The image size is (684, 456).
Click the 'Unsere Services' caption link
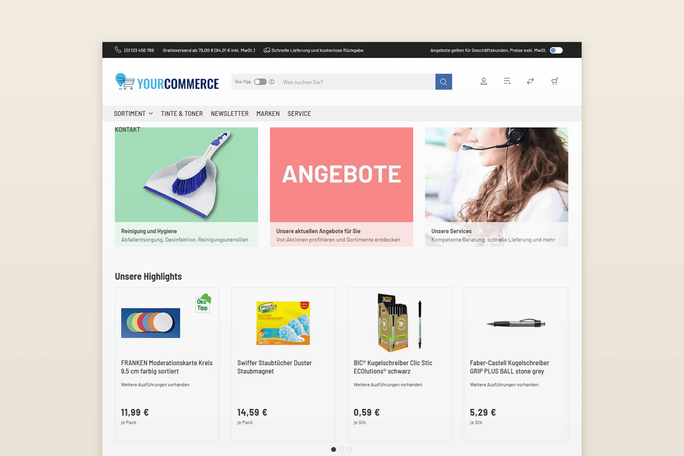[451, 231]
